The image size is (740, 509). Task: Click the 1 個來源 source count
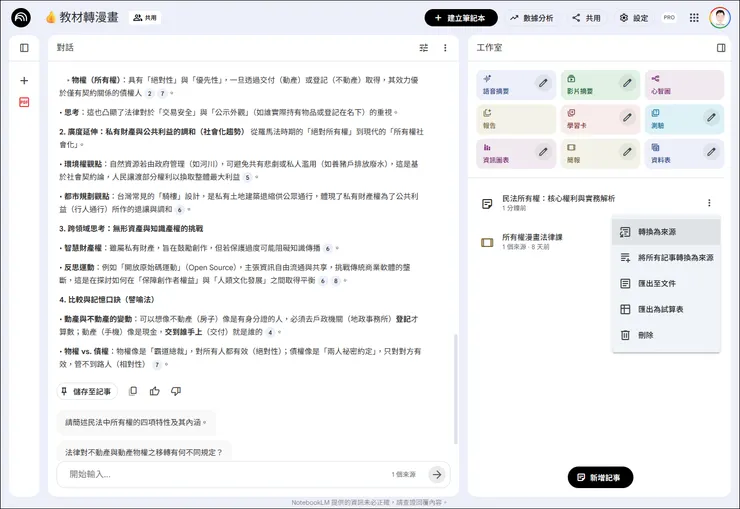click(404, 475)
